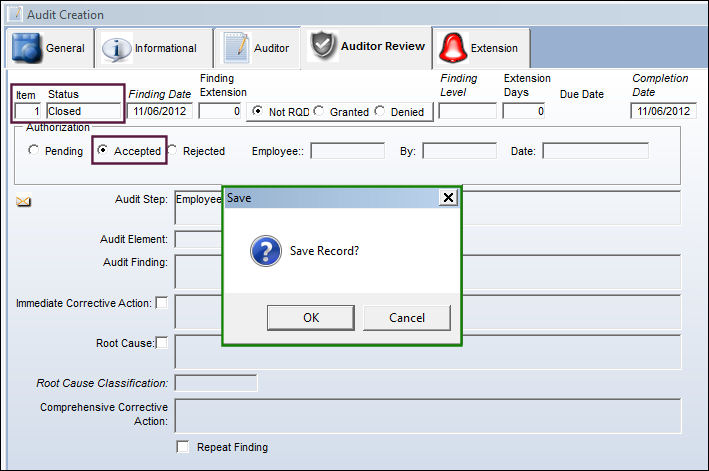The width and height of the screenshot is (709, 471).
Task: Confirm saving by clicking OK
Action: [311, 318]
